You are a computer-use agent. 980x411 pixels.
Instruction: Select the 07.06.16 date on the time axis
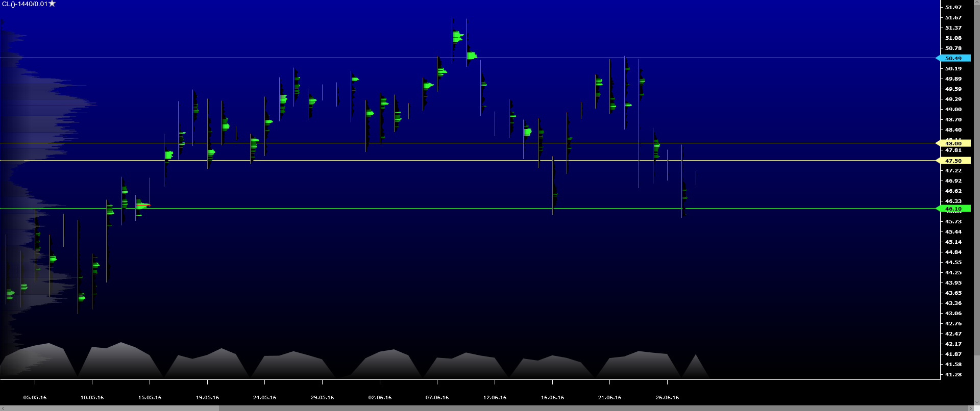[x=437, y=397]
